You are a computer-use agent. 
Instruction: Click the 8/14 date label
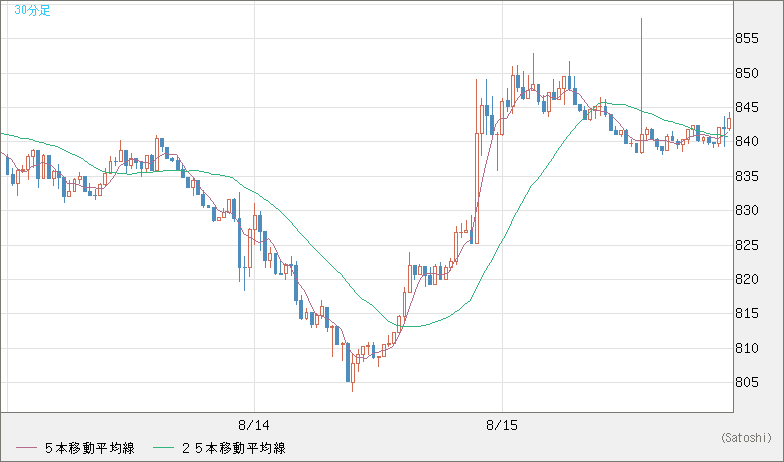point(254,426)
